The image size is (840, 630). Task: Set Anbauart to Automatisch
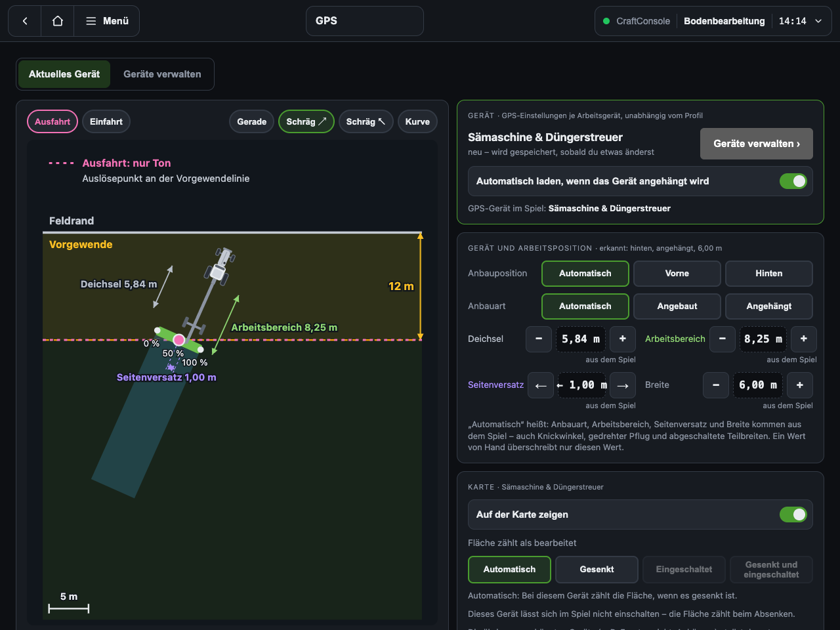click(585, 306)
